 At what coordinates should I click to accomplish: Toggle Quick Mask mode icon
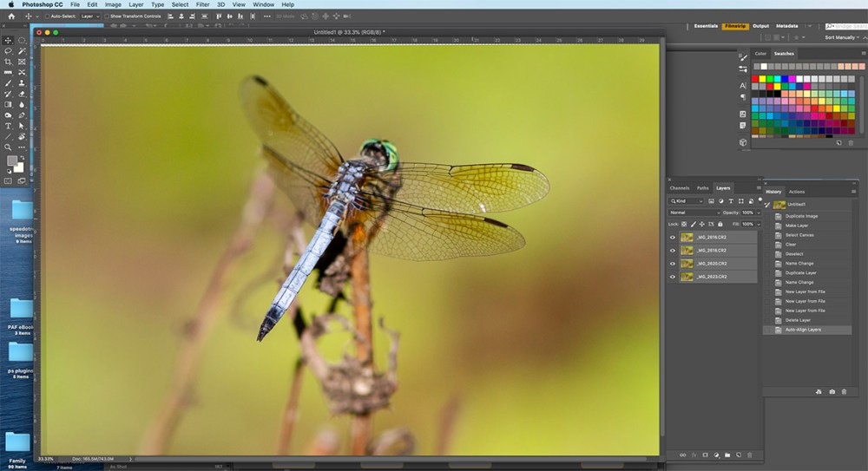8,180
